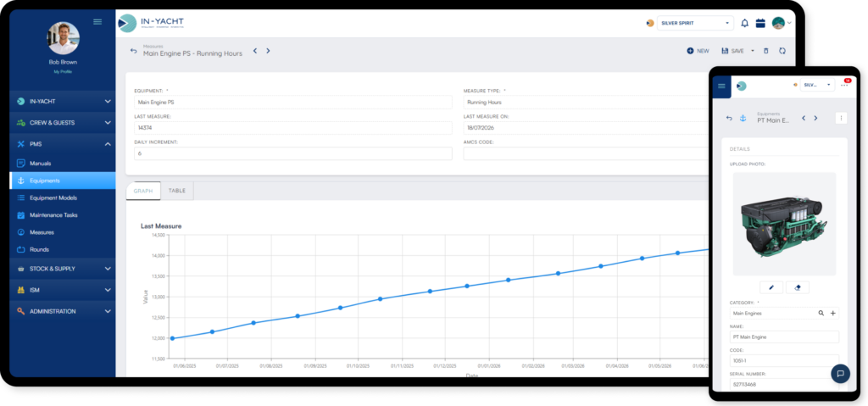Expand the IN-YACHT sidebar section
868x406 pixels.
63,102
